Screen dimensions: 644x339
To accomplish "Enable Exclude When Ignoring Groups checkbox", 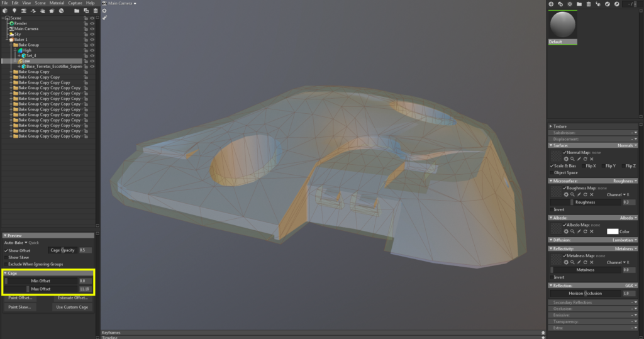I will 6,264.
